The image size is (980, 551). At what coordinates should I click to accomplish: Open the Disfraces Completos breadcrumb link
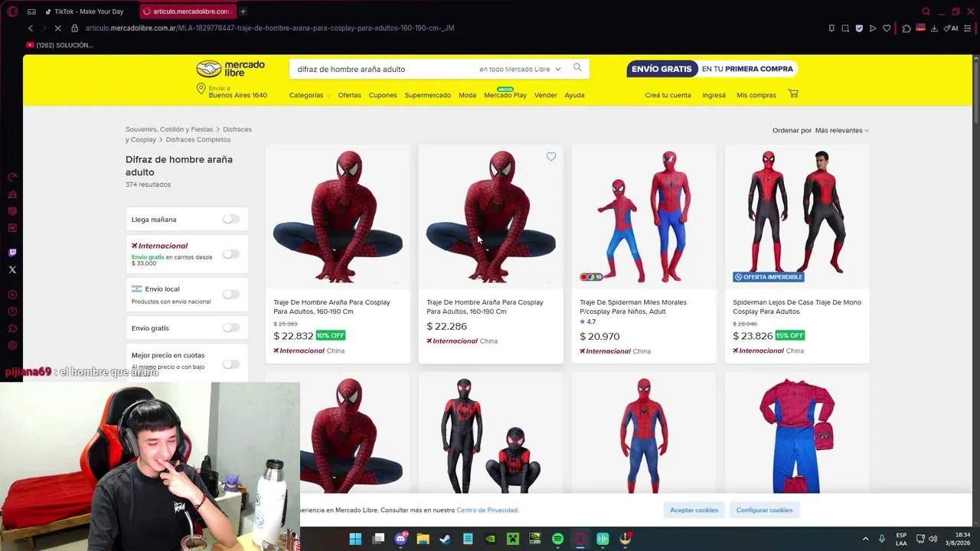coord(198,139)
